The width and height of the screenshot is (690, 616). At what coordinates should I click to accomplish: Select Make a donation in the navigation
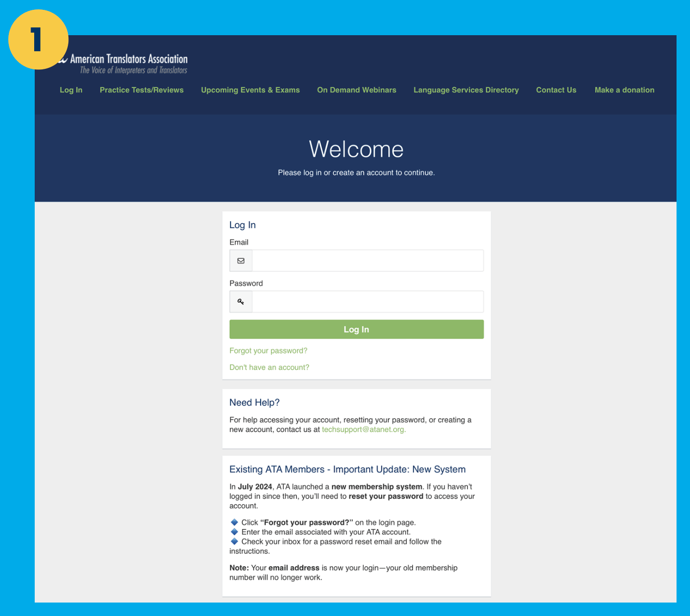point(624,90)
